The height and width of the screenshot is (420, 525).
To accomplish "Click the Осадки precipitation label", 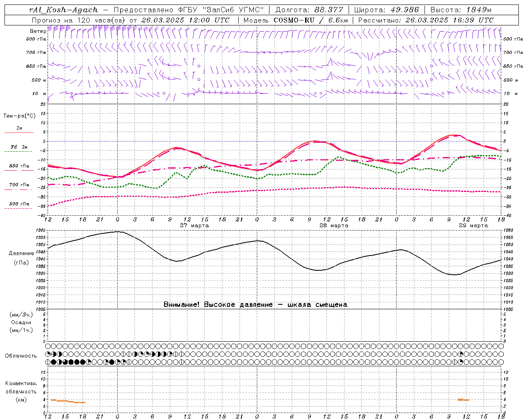I will tap(21, 322).
